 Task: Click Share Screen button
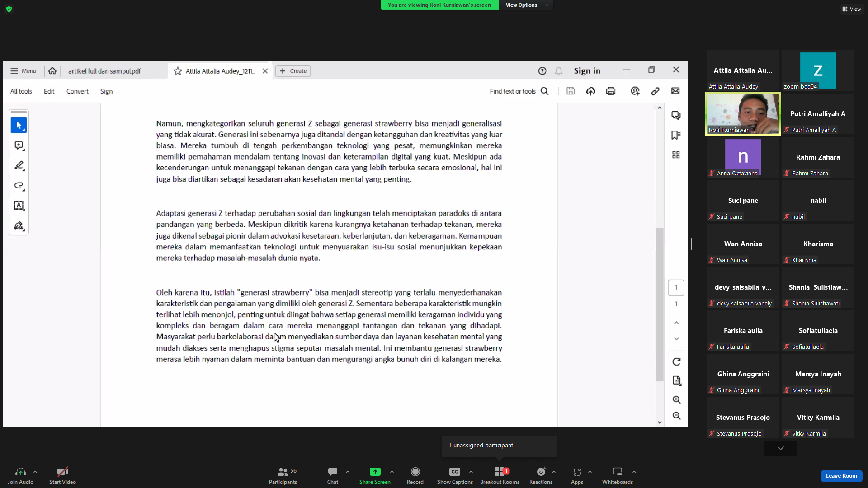[375, 476]
